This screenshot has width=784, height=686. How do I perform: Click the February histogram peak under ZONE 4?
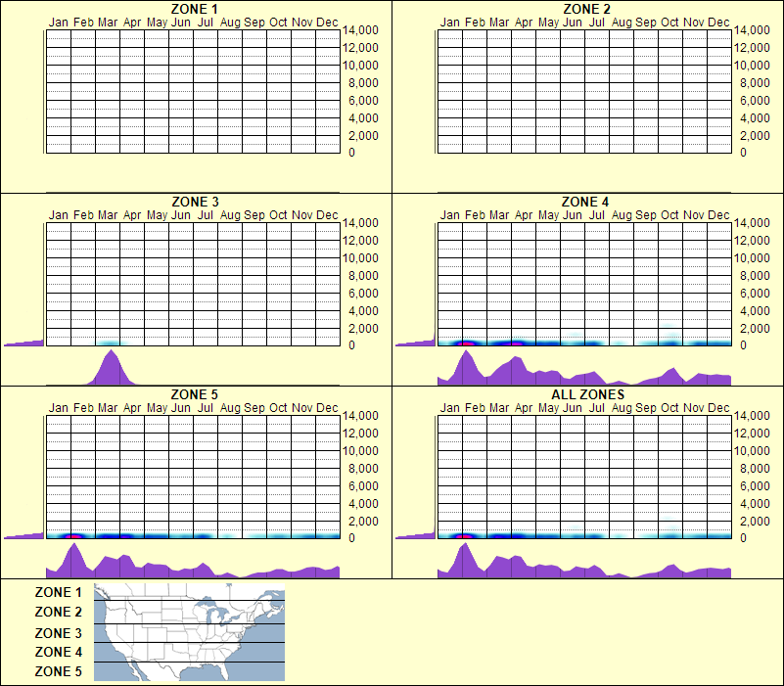point(467,369)
